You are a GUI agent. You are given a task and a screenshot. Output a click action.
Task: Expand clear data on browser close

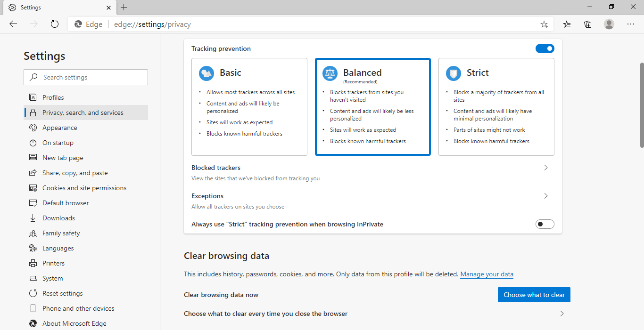tap(561, 314)
